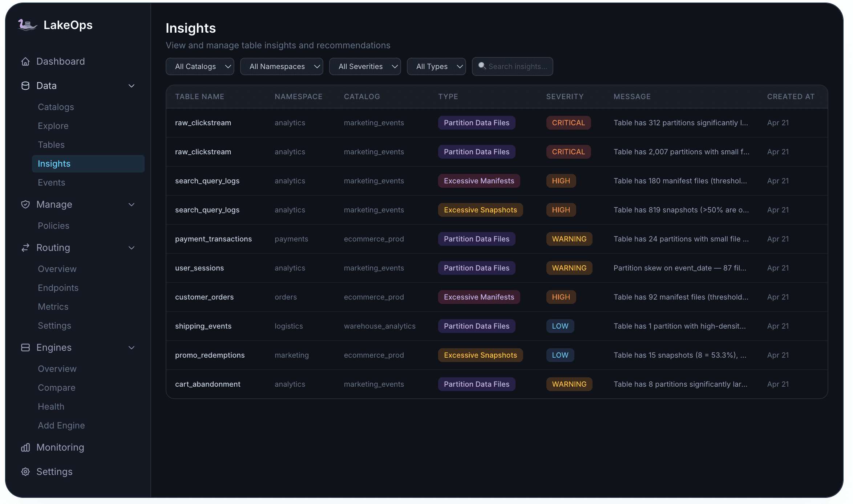The width and height of the screenshot is (853, 504).
Task: Open the All Severities dropdown
Action: pyautogui.click(x=365, y=66)
